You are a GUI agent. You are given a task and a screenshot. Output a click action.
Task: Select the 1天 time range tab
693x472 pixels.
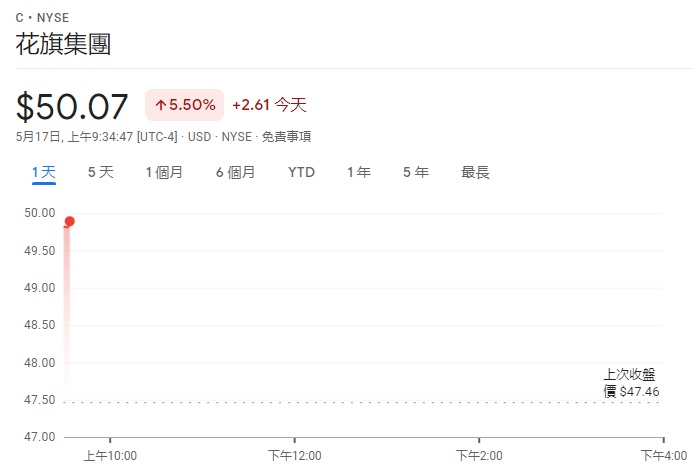tap(44, 172)
